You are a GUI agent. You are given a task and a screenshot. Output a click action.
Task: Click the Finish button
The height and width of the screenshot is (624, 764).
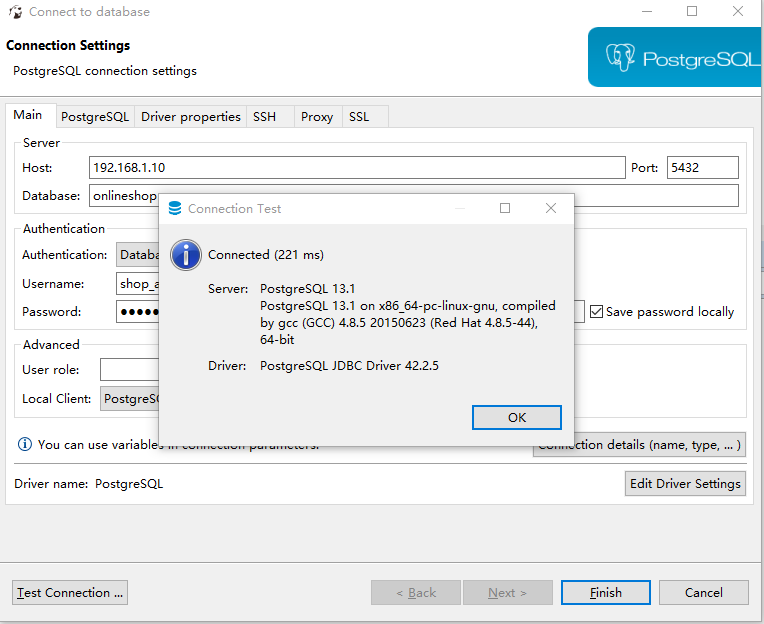point(606,593)
